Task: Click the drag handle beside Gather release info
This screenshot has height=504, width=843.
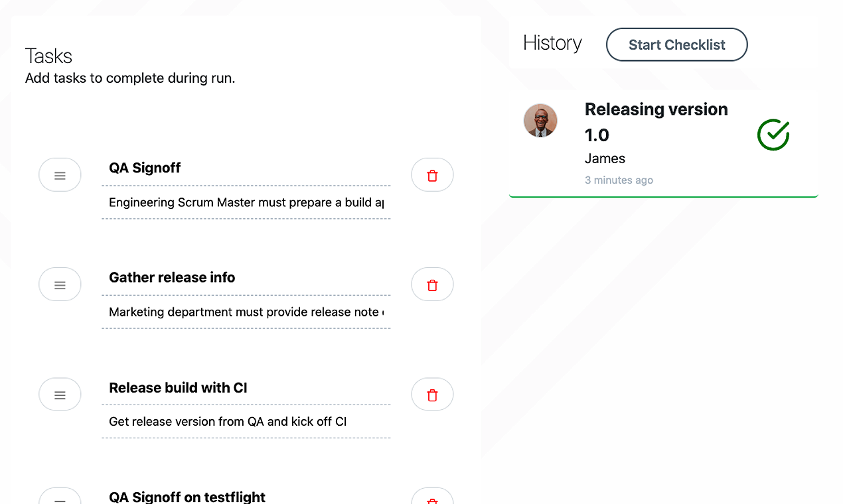Action: (60, 284)
